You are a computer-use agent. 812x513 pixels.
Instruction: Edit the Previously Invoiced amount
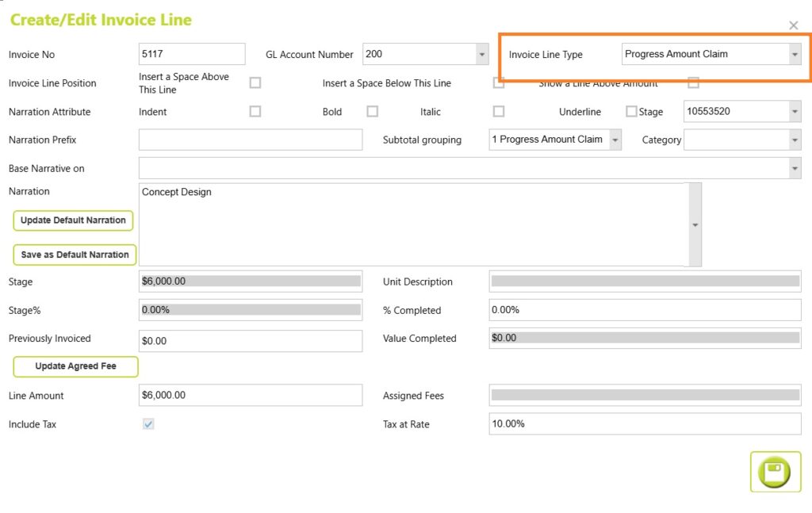251,341
